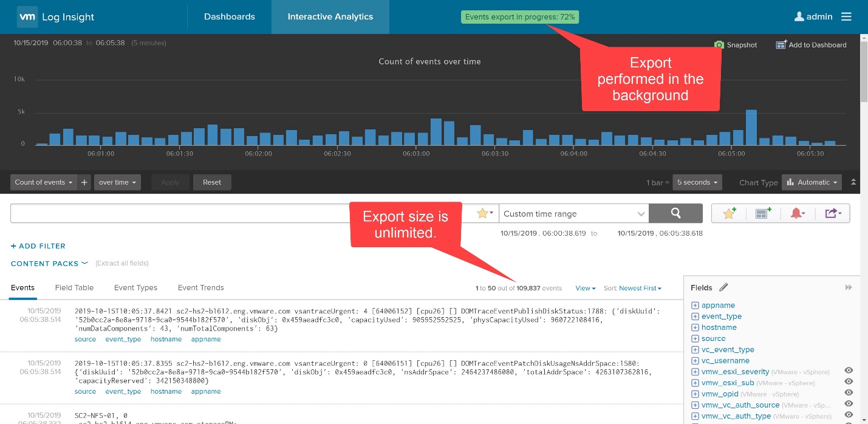Switch to the Field Table tab
Viewport: 868px width, 424px height.
(x=75, y=288)
